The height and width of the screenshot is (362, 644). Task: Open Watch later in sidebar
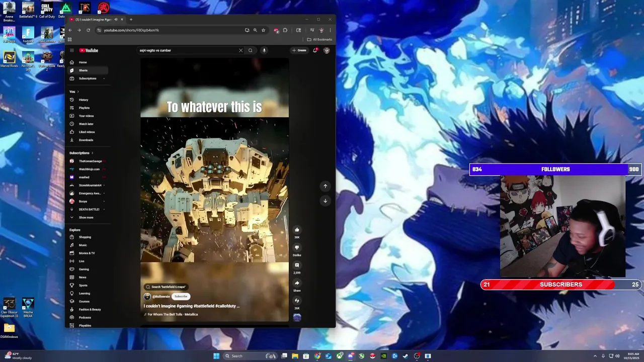pyautogui.click(x=88, y=124)
